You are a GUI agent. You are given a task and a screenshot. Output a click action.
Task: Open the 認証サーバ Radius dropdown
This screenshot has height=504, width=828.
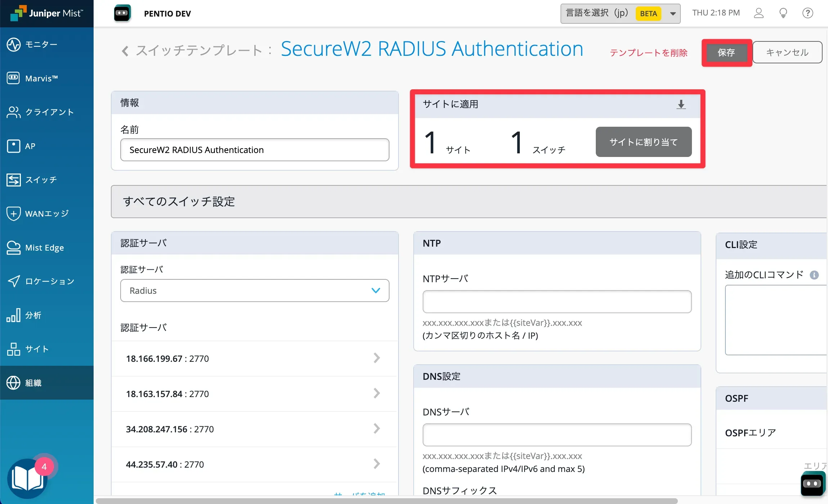[x=255, y=291]
